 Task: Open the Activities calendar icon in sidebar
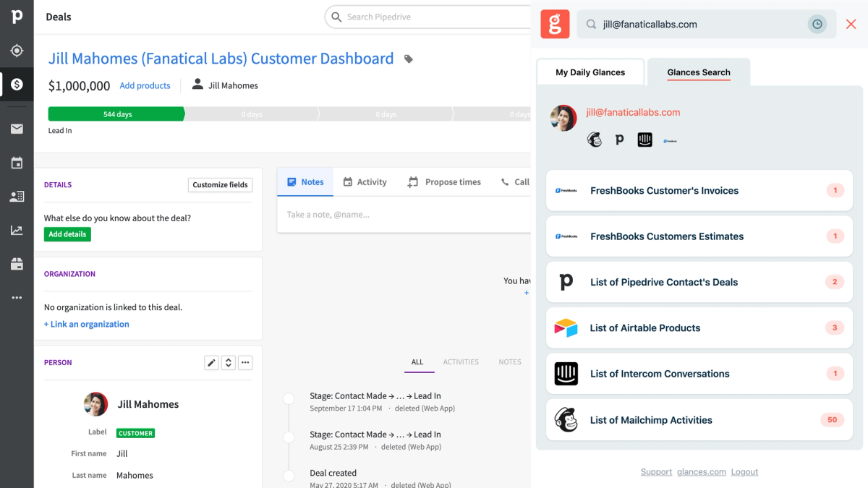click(x=17, y=163)
